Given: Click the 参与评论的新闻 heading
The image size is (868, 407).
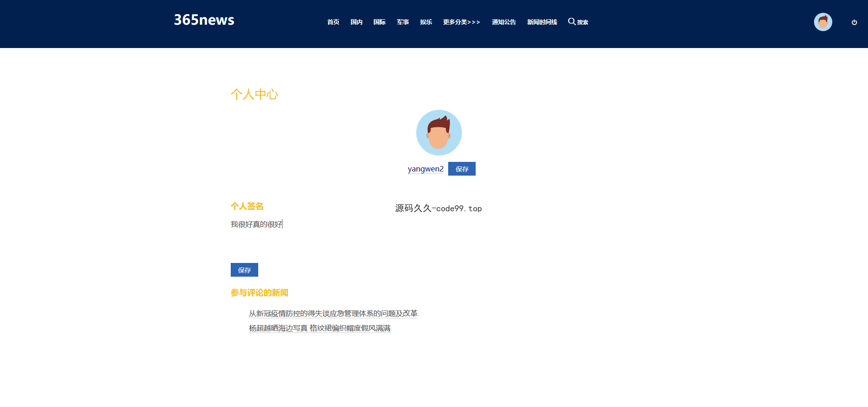Looking at the screenshot, I should (x=259, y=293).
